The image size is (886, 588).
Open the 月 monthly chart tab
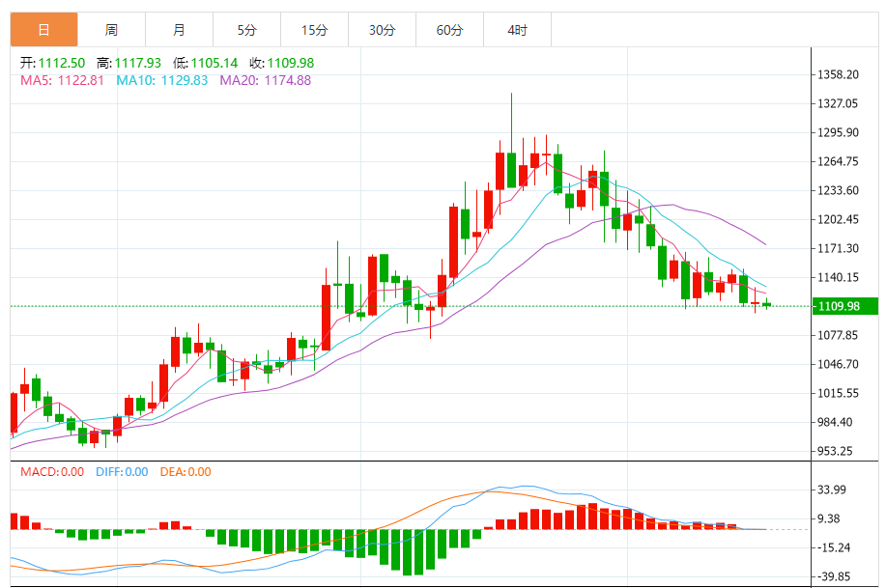pyautogui.click(x=179, y=30)
